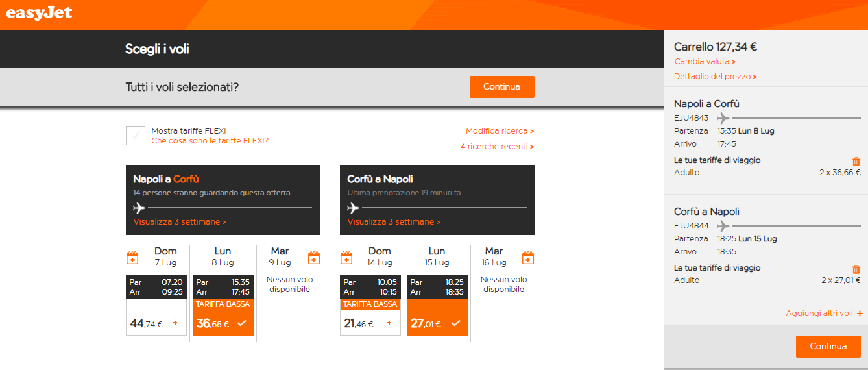The height and width of the screenshot is (370, 868).
Task: Click Continua button in top bar
Action: pos(502,87)
